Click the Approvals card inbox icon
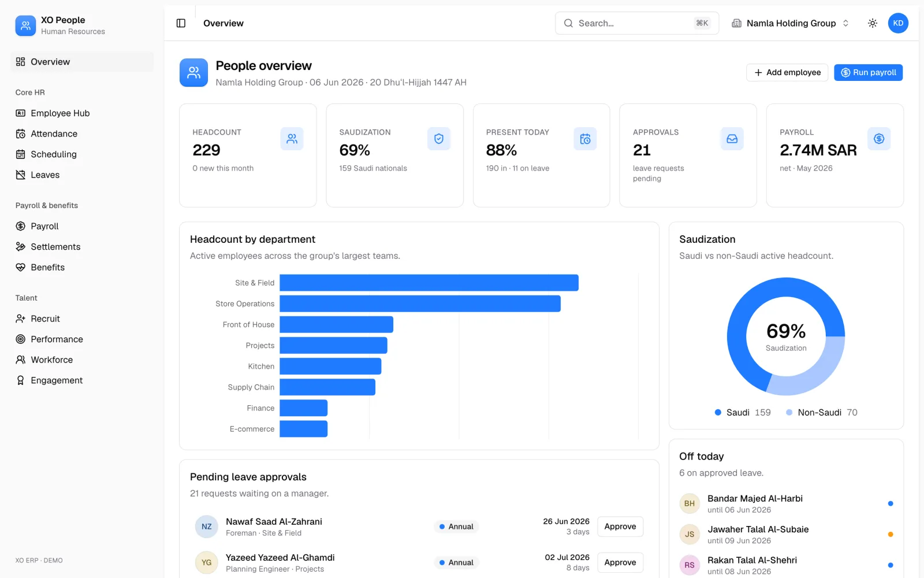This screenshot has height=578, width=924. [x=732, y=139]
